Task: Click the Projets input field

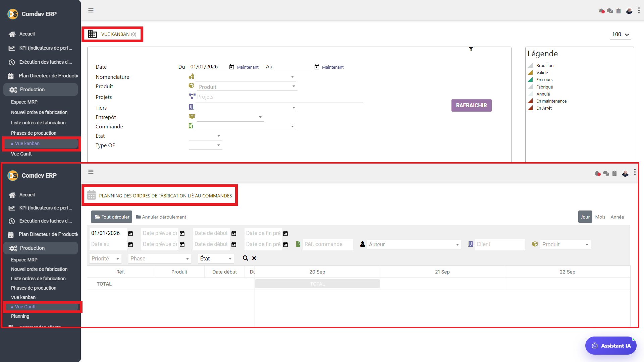Action: pos(280,97)
